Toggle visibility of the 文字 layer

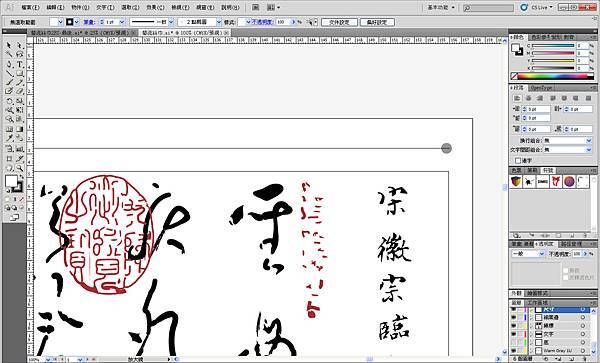point(514,334)
